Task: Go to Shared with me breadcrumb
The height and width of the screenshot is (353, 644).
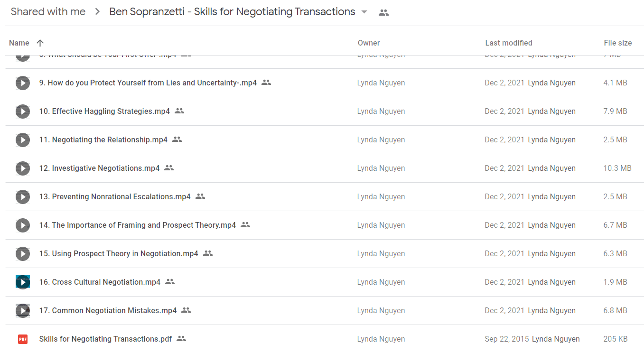Action: [x=48, y=12]
